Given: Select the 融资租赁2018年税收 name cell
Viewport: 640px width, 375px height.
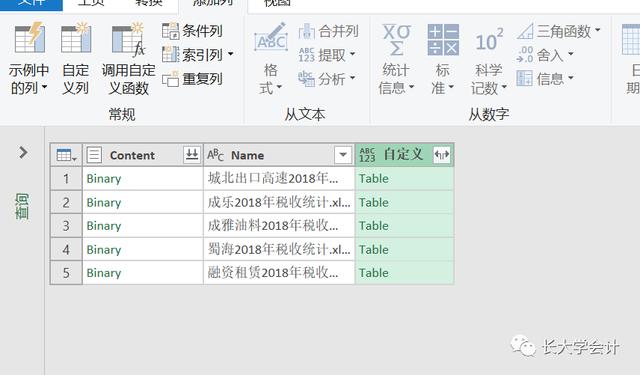Looking at the screenshot, I should tap(279, 273).
